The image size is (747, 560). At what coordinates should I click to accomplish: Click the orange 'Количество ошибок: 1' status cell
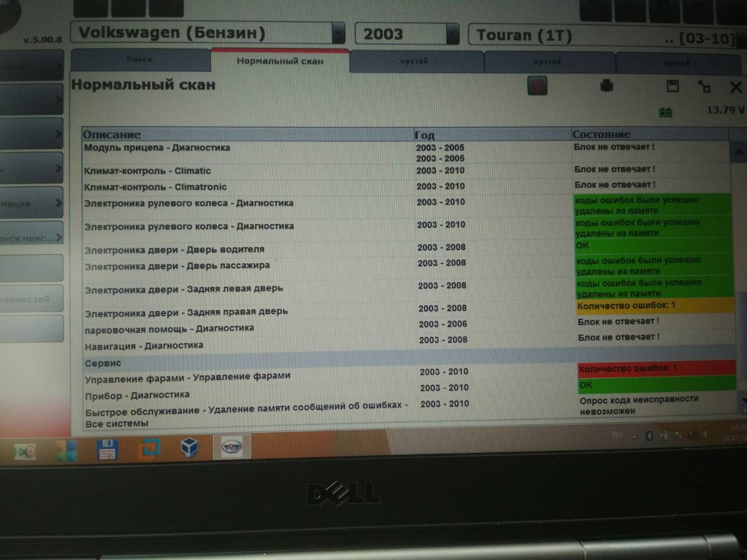point(655,306)
